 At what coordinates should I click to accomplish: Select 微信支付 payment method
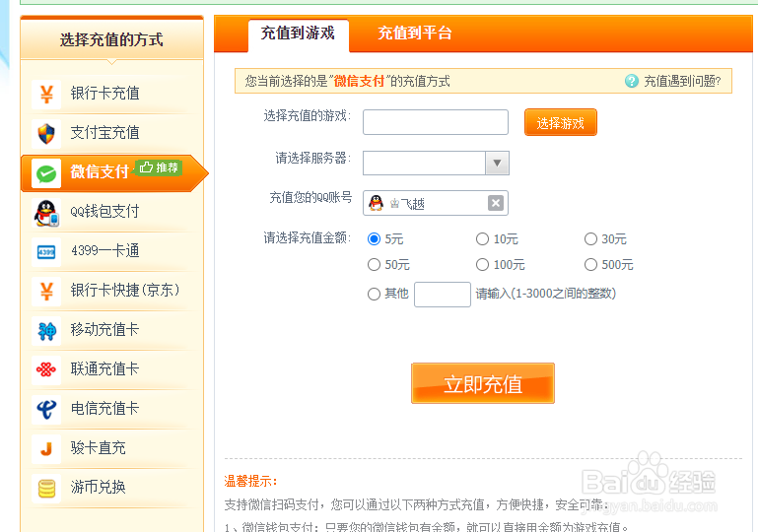click(114, 173)
